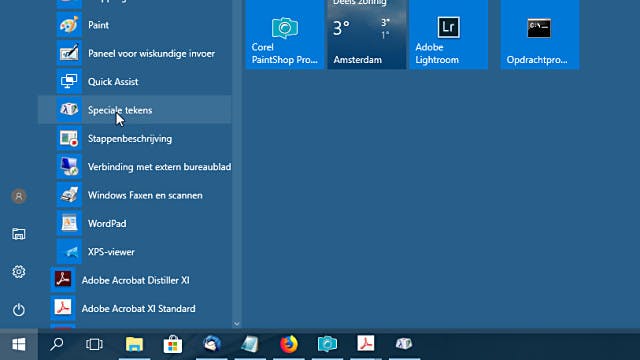640x360 pixels.
Task: Switch to PaintShop Pro camera icon on taskbar
Action: pos(327,344)
